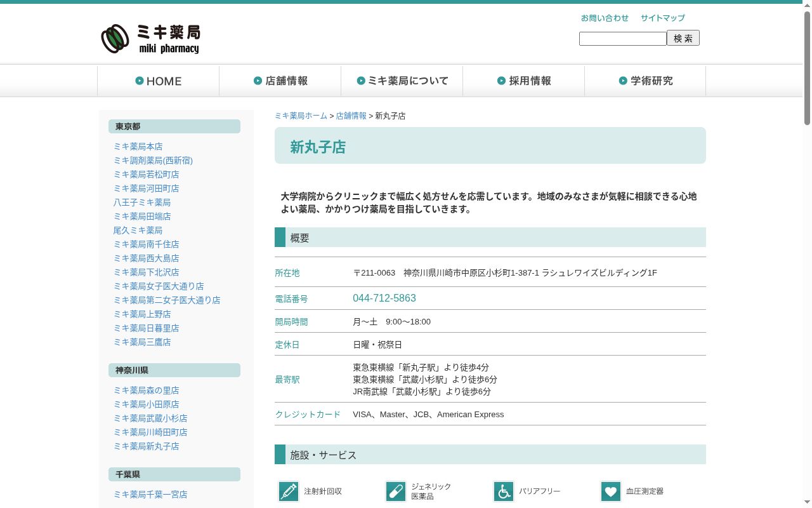Click the 店舗情報 breadcrumb link
The height and width of the screenshot is (508, 812).
point(351,116)
